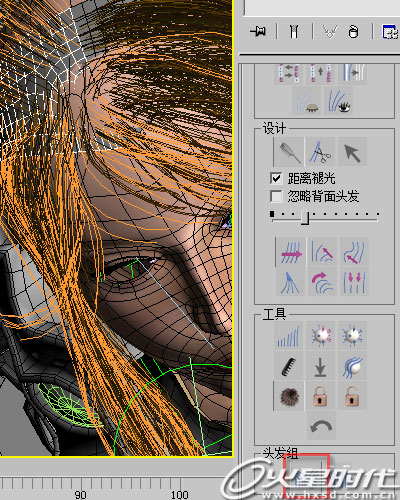The width and height of the screenshot is (400, 500).
Task: Click the brush size slider handle
Action: pyautogui.click(x=305, y=217)
